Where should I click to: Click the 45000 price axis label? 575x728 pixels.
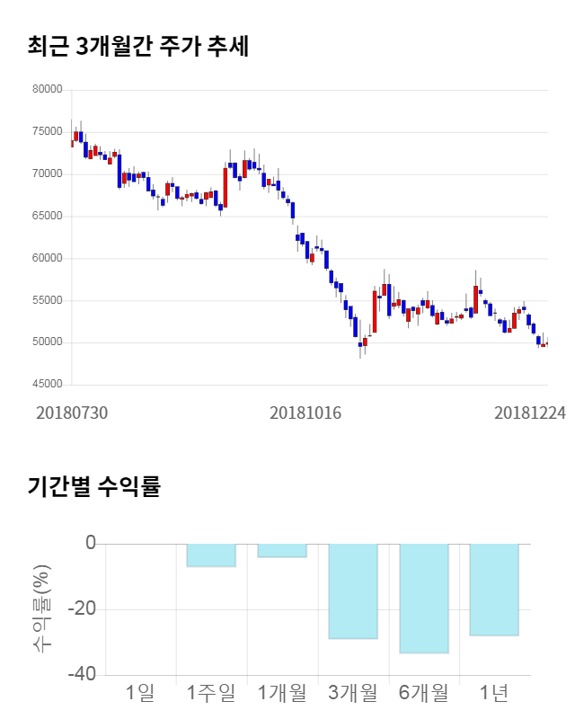click(x=46, y=385)
